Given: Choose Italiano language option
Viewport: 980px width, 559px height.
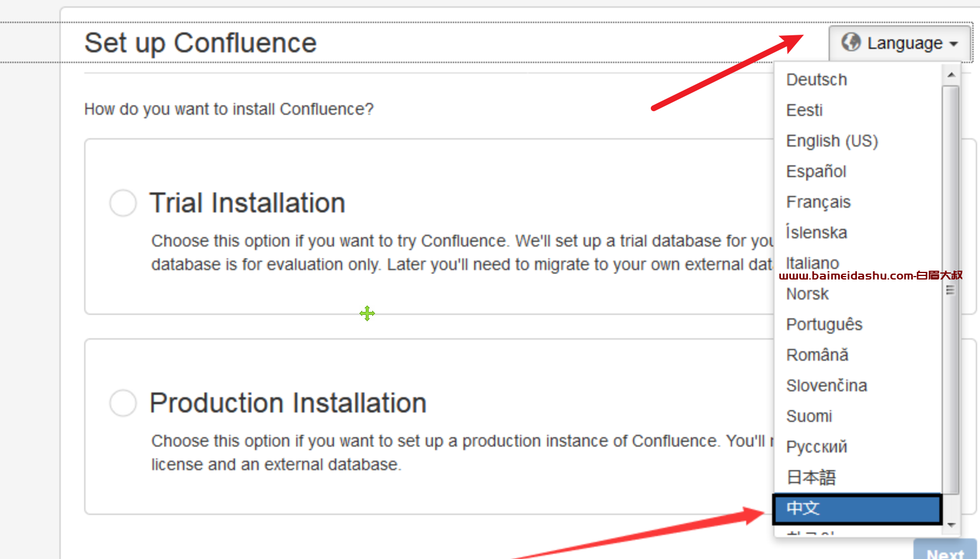Looking at the screenshot, I should (x=858, y=263).
